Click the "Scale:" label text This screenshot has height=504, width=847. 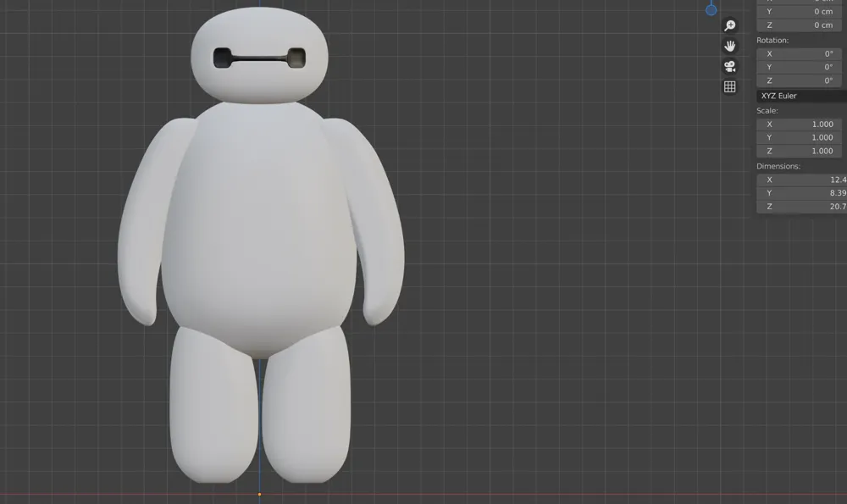coord(767,111)
